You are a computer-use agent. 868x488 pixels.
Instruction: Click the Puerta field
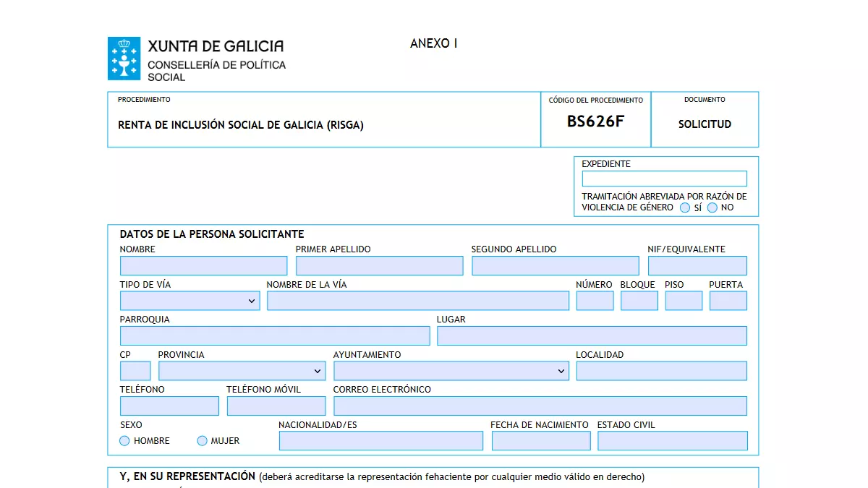728,301
